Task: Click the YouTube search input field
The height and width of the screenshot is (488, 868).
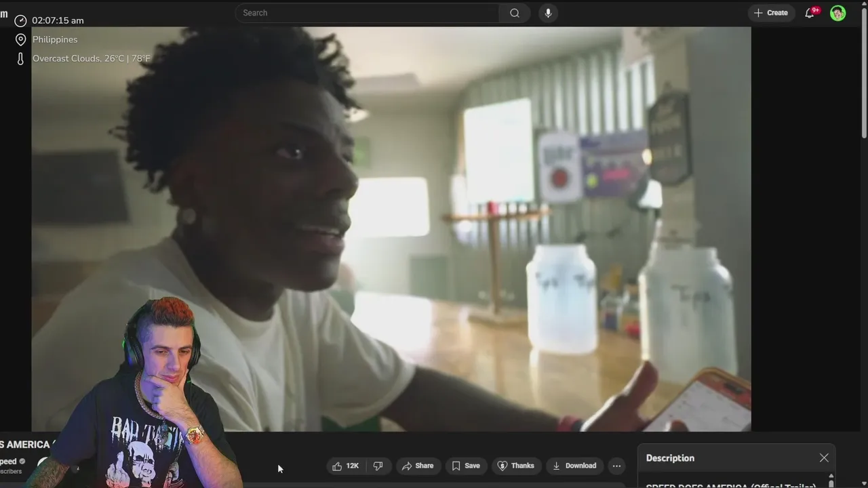Action: tap(367, 13)
